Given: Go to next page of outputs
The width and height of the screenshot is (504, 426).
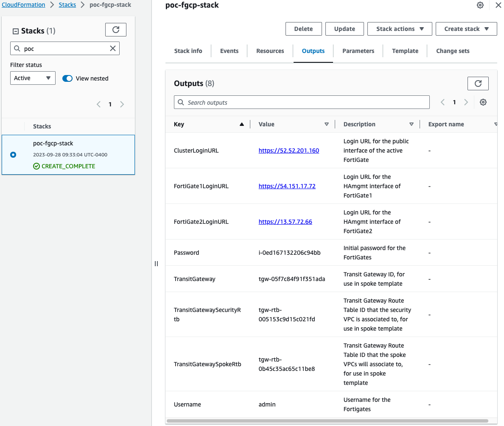Looking at the screenshot, I should point(466,102).
